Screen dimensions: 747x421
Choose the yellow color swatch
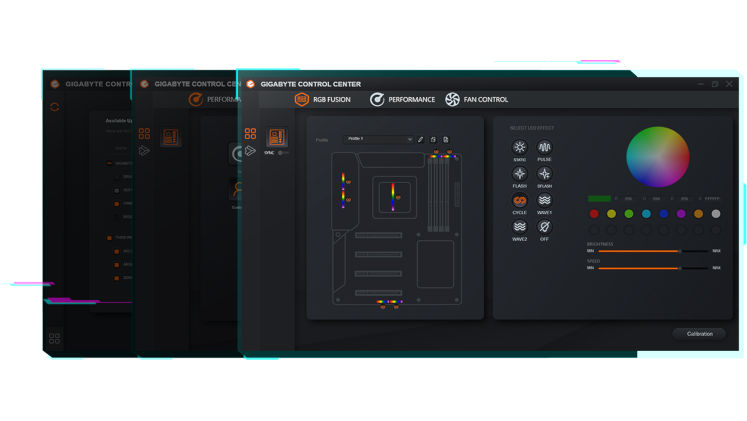pyautogui.click(x=611, y=214)
